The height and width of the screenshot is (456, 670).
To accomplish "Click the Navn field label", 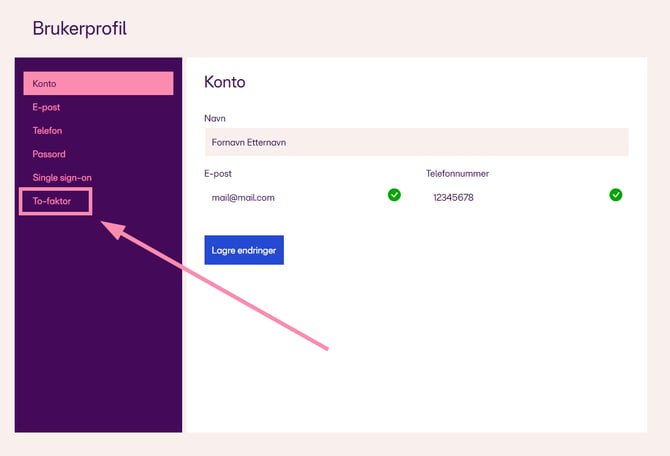I will point(215,118).
